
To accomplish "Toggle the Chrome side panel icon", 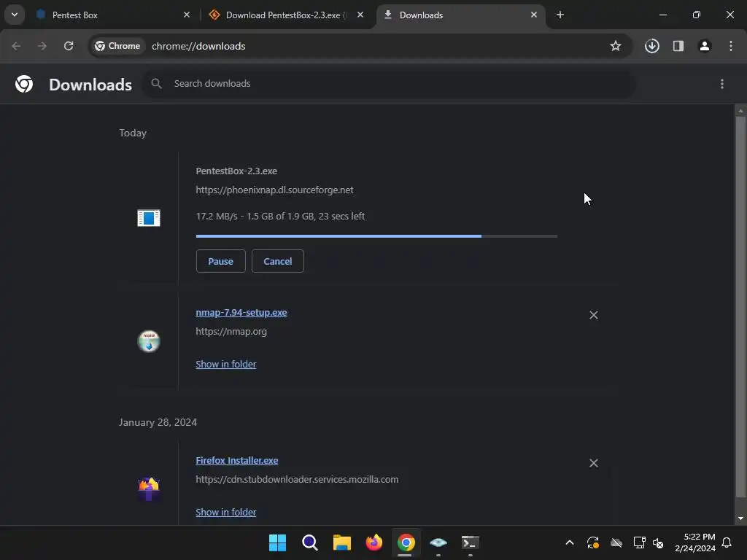I will pyautogui.click(x=678, y=46).
